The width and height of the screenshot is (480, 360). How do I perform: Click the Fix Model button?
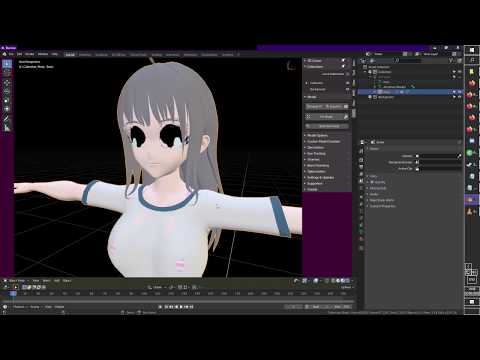point(324,117)
